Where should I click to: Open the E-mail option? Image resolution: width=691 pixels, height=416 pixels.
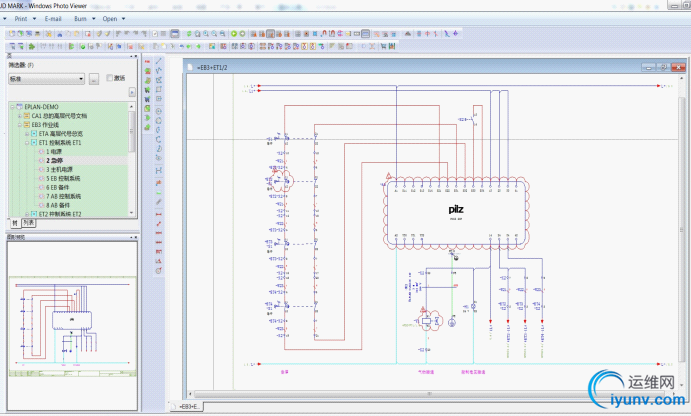[53, 19]
